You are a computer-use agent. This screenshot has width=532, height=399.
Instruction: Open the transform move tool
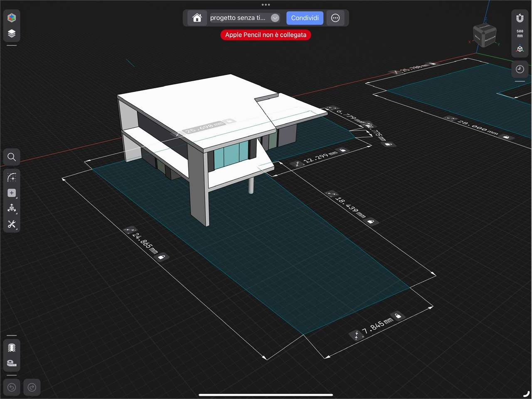coord(12,208)
